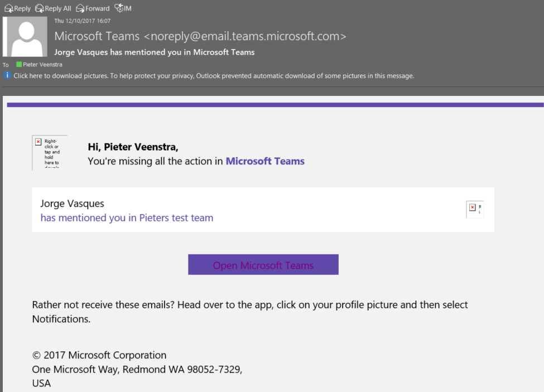Click the blue information icon in the privacy bar
The image size is (544, 392).
[x=8, y=76]
